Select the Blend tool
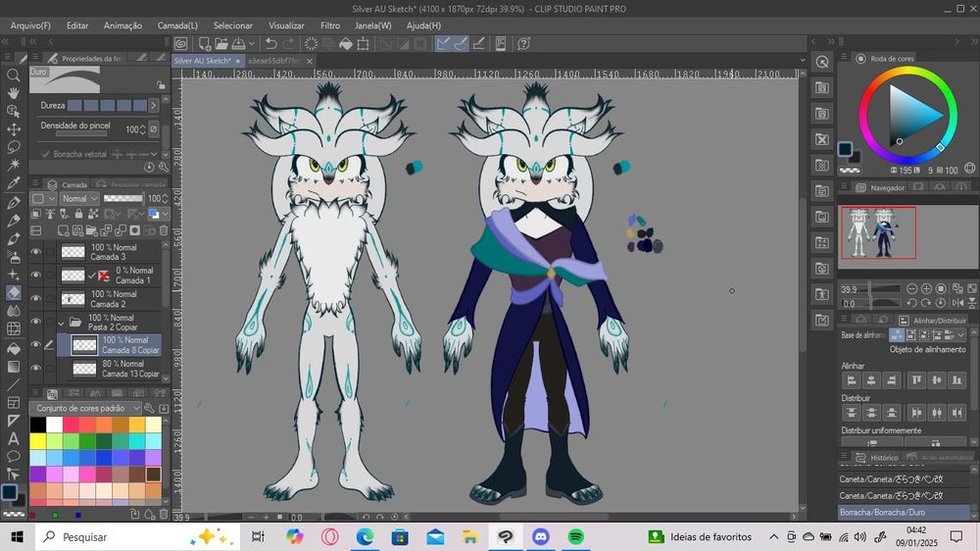 (13, 310)
